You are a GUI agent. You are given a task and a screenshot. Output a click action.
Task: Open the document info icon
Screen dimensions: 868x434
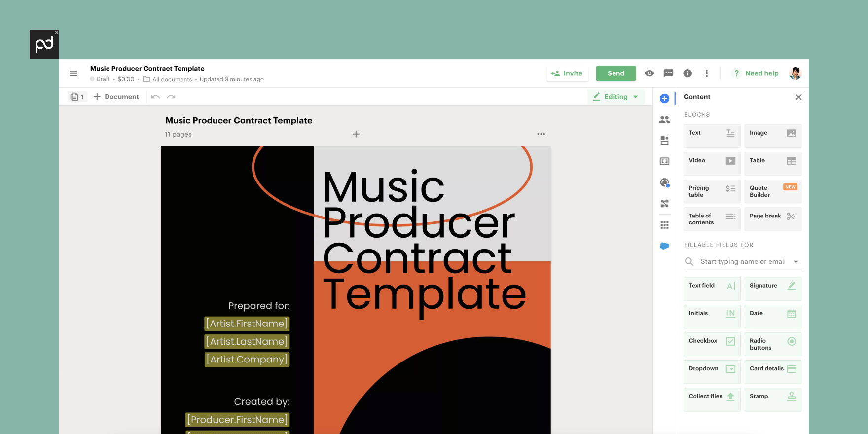pyautogui.click(x=687, y=73)
